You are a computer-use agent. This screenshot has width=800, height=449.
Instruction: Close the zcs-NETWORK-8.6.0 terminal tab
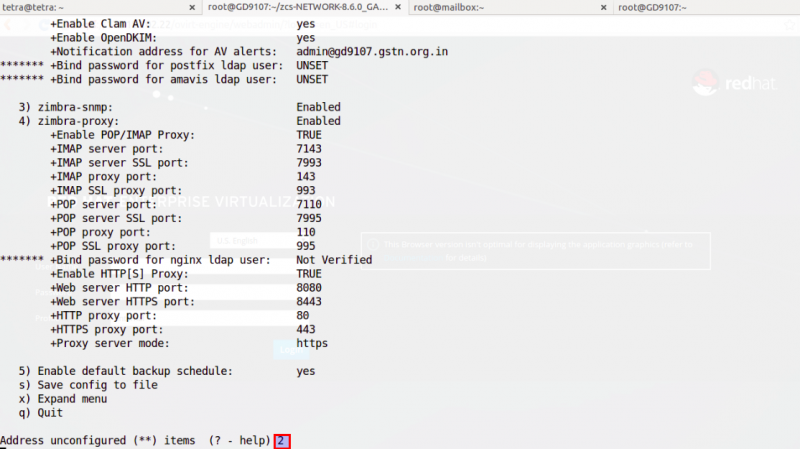[x=398, y=7]
